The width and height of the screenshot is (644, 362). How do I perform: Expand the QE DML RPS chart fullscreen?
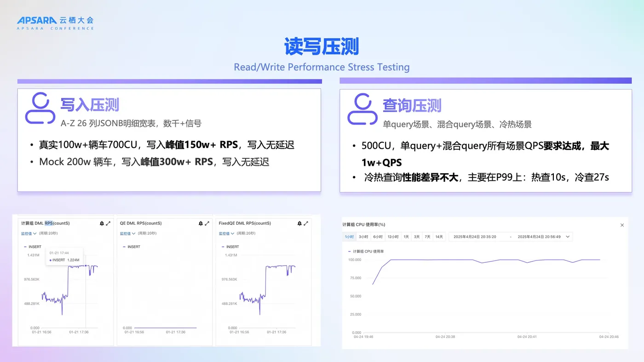click(x=207, y=223)
